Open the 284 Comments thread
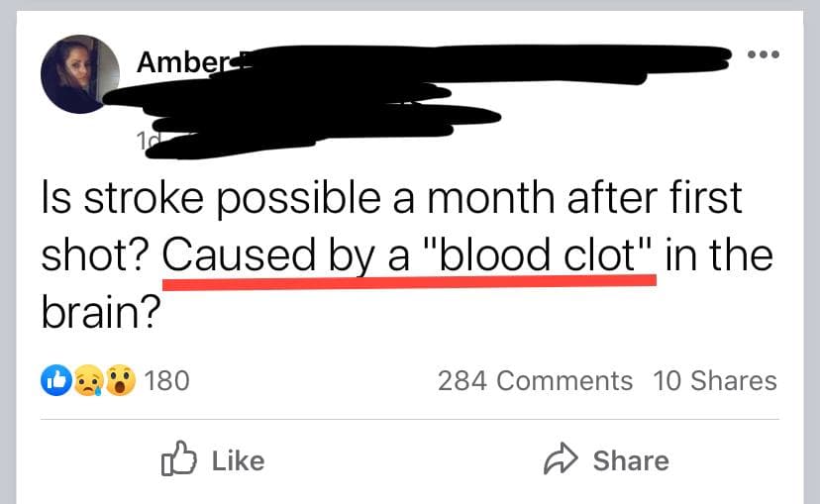Screen dimensions: 820x504 [x=535, y=380]
